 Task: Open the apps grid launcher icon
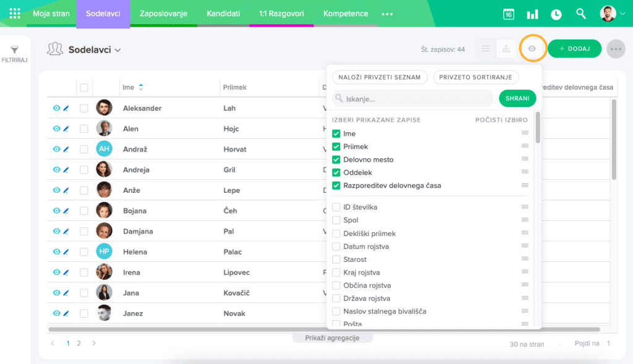click(15, 14)
